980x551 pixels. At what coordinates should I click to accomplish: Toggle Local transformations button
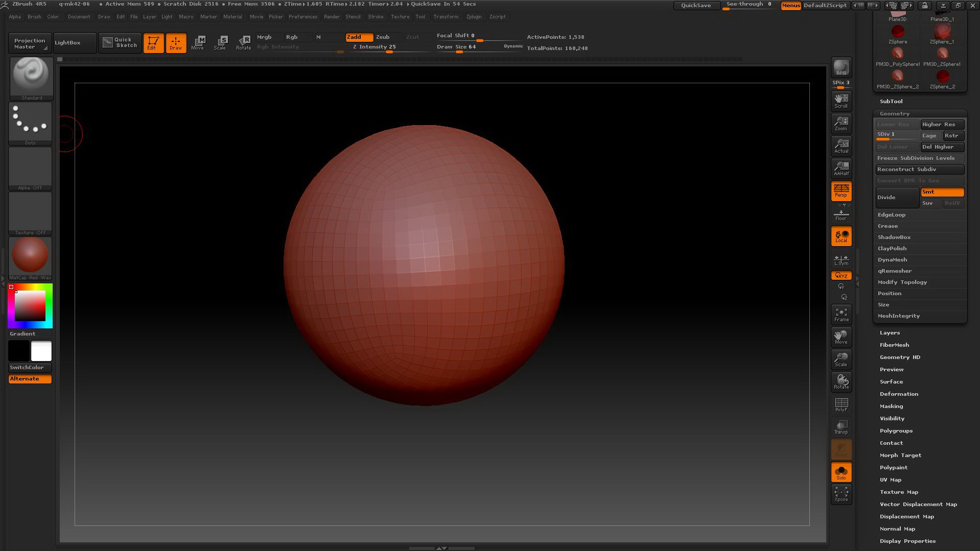click(841, 236)
